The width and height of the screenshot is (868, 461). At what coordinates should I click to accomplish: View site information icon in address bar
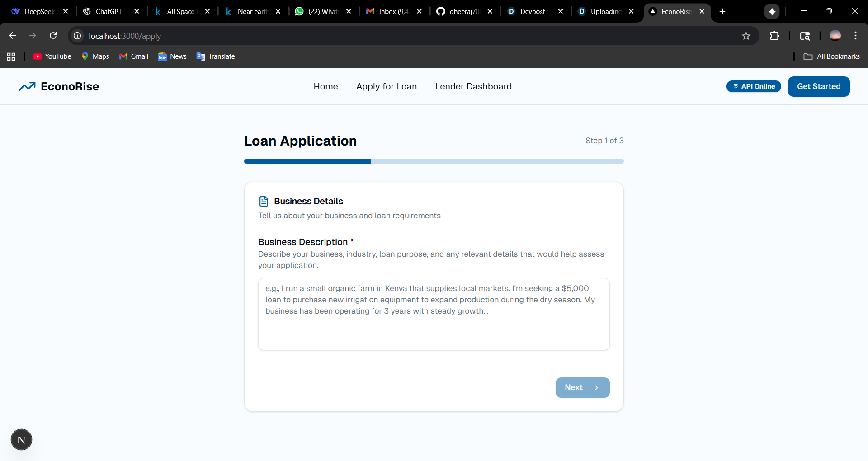pos(78,36)
